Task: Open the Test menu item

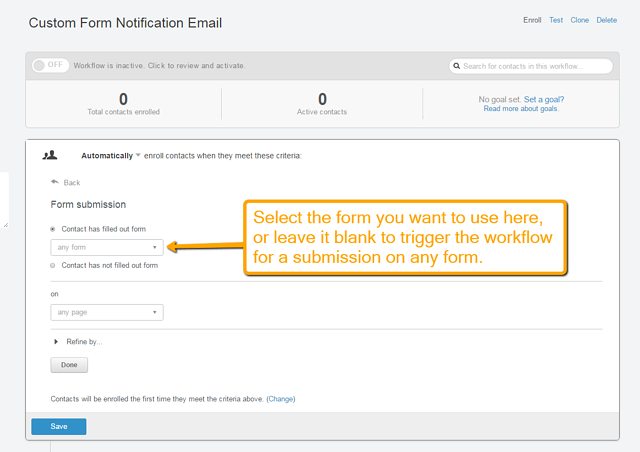Action: 556,20
